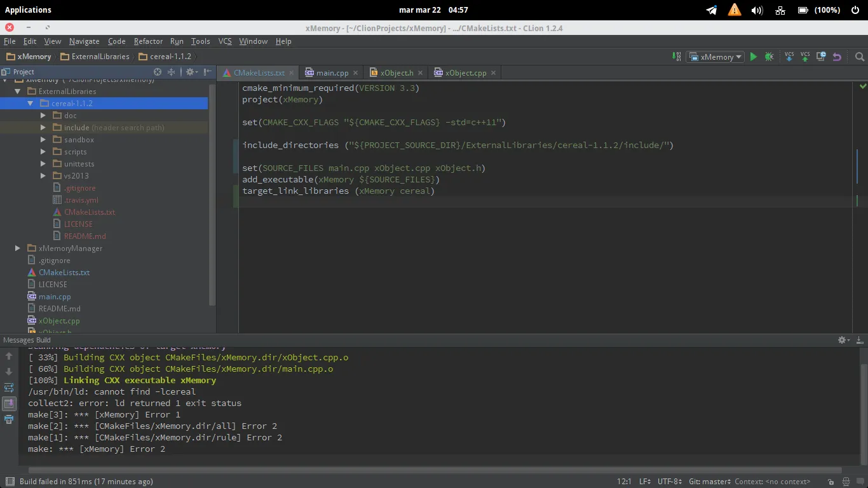Expand the xMemoryManager folder

click(18, 248)
